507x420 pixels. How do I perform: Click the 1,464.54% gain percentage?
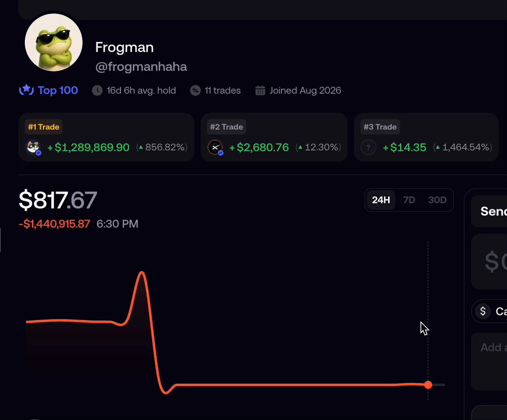pos(463,147)
